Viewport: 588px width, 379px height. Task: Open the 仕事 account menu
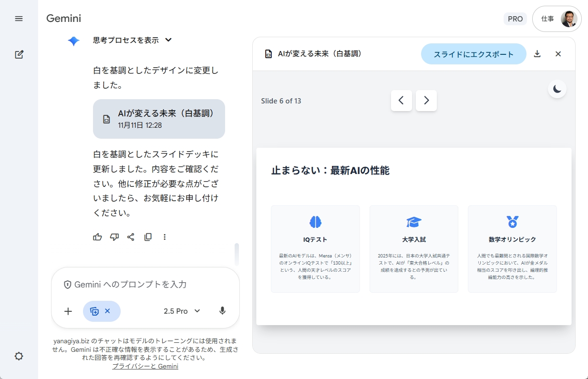pos(557,19)
